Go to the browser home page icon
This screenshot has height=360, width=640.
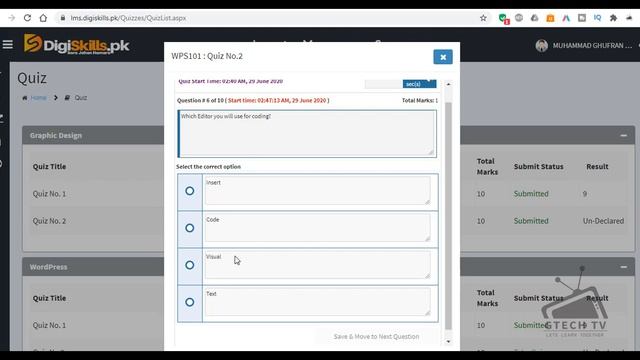[43, 18]
